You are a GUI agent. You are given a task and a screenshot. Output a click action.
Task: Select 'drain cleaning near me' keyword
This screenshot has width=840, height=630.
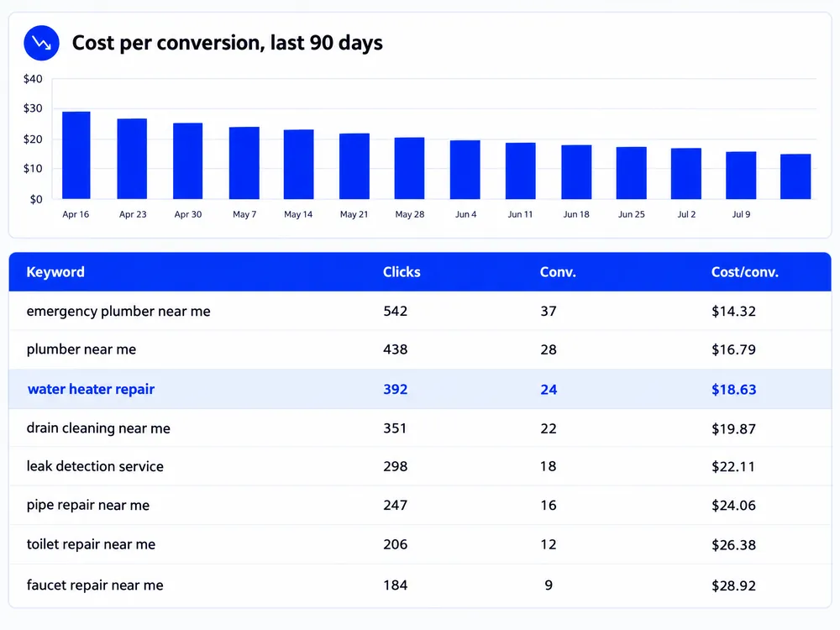[x=98, y=428]
